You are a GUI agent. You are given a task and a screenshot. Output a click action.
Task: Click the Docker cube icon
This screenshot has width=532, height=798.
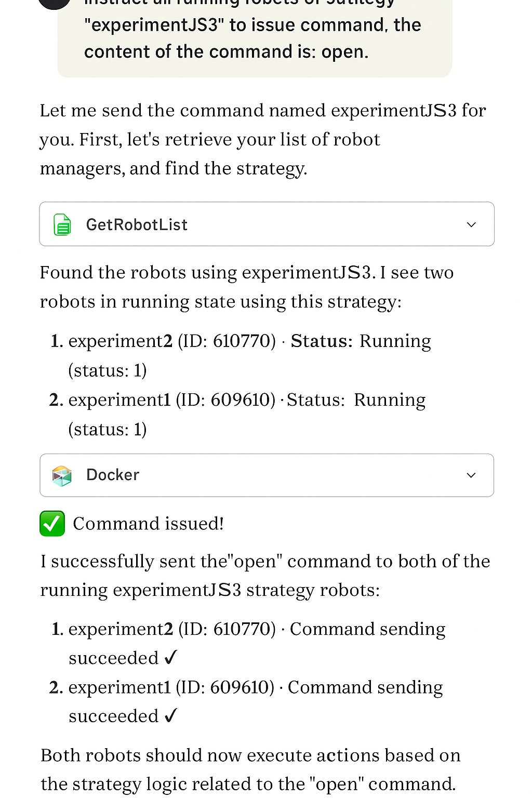[x=62, y=475]
